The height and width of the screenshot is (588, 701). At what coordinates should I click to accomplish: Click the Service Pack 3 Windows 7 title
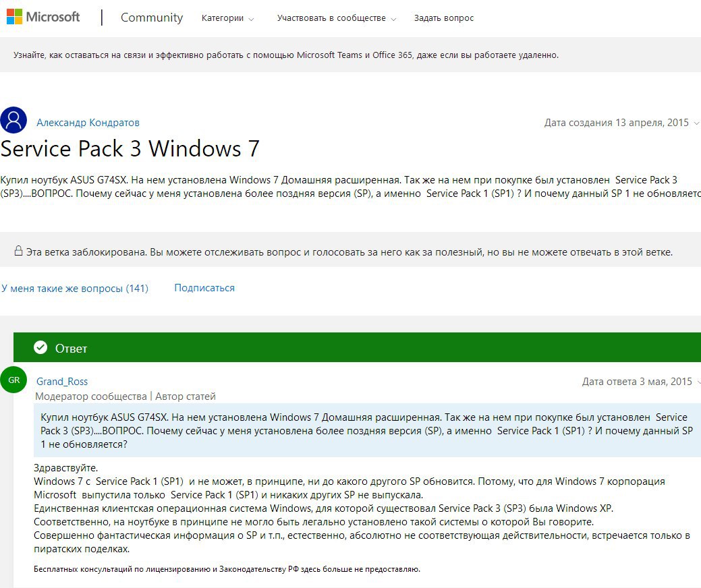pos(130,148)
